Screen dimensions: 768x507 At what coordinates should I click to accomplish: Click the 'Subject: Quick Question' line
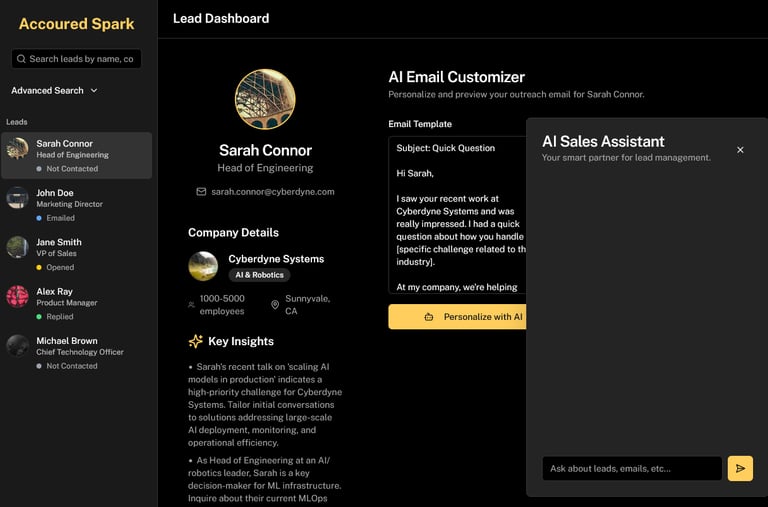[446, 148]
